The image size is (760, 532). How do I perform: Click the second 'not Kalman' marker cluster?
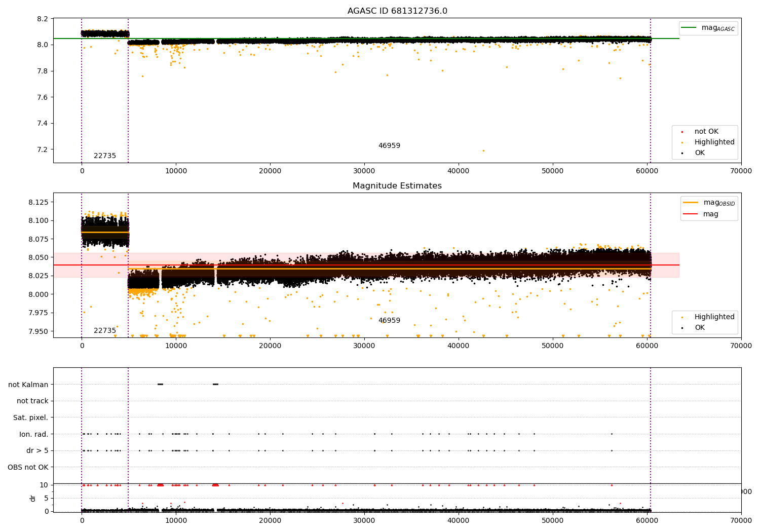click(215, 384)
